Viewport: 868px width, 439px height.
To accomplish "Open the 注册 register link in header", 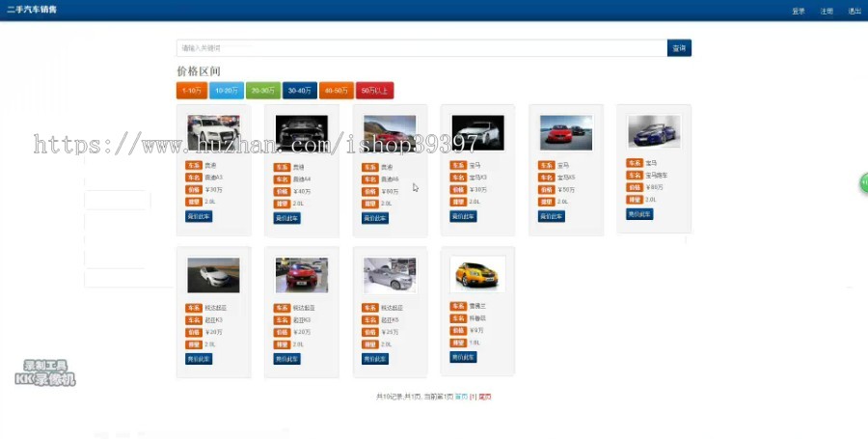I will coord(827,11).
